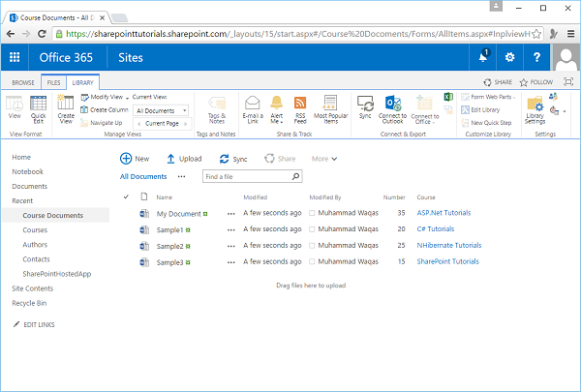Expand the All Documents current view dropdown

(183, 111)
